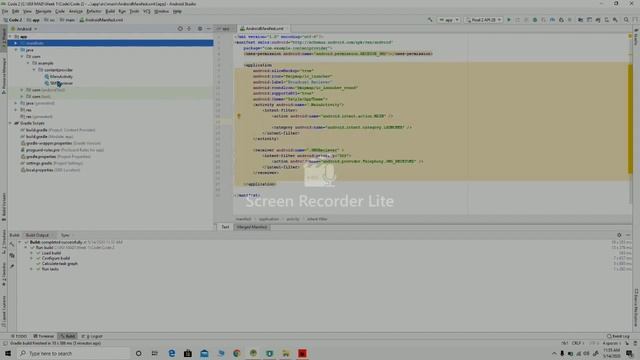Select the Build Output tab
This screenshot has width=640, height=360.
[x=39, y=235]
